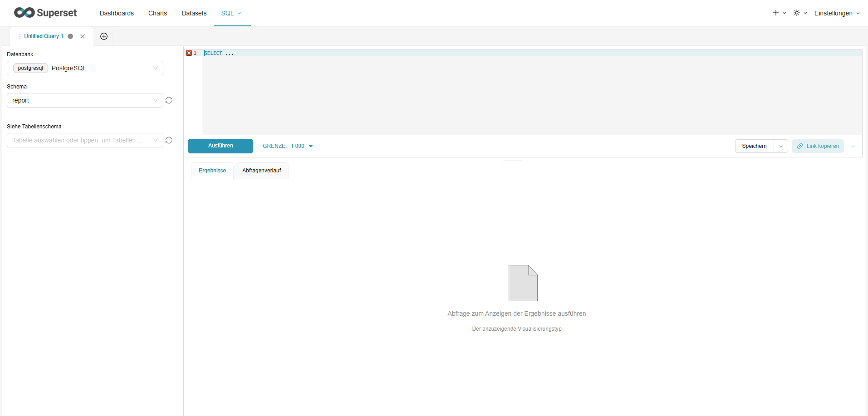The width and height of the screenshot is (868, 416).
Task: Click into the table search field
Action: click(x=79, y=140)
